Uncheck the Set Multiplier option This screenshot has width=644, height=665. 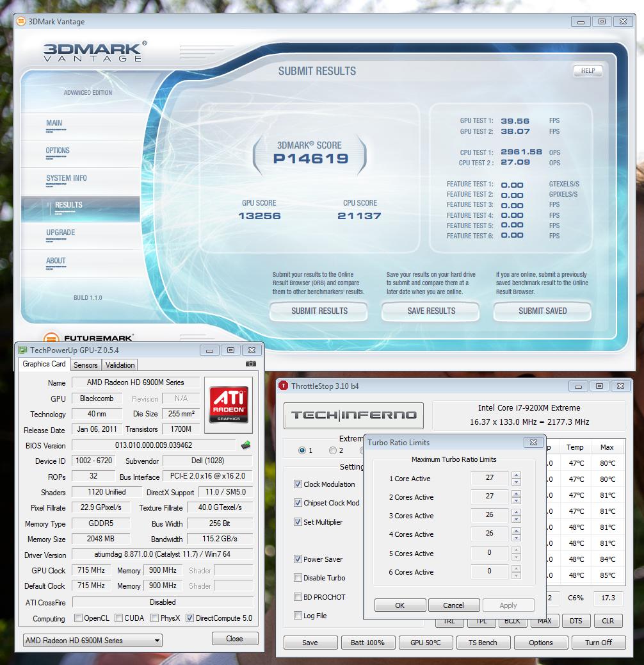coord(298,521)
